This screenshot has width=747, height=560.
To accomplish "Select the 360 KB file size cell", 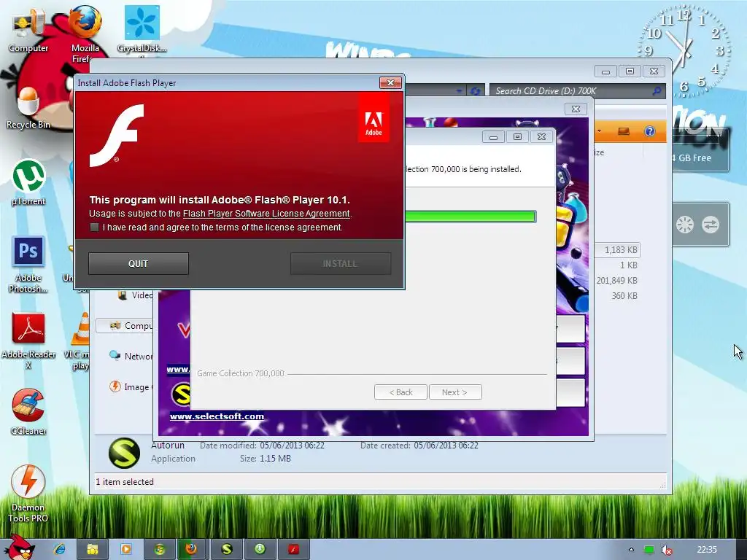I will 624,296.
